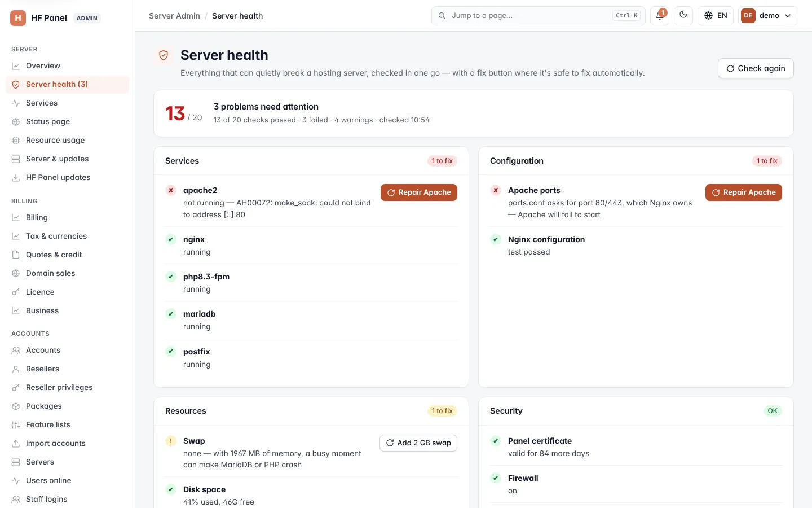Click Repair Apache in Configuration card
Viewport: 812px width, 508px height.
pyautogui.click(x=744, y=192)
